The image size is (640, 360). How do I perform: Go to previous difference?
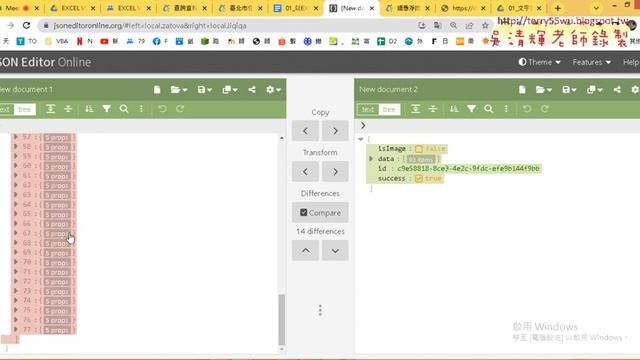click(x=305, y=251)
